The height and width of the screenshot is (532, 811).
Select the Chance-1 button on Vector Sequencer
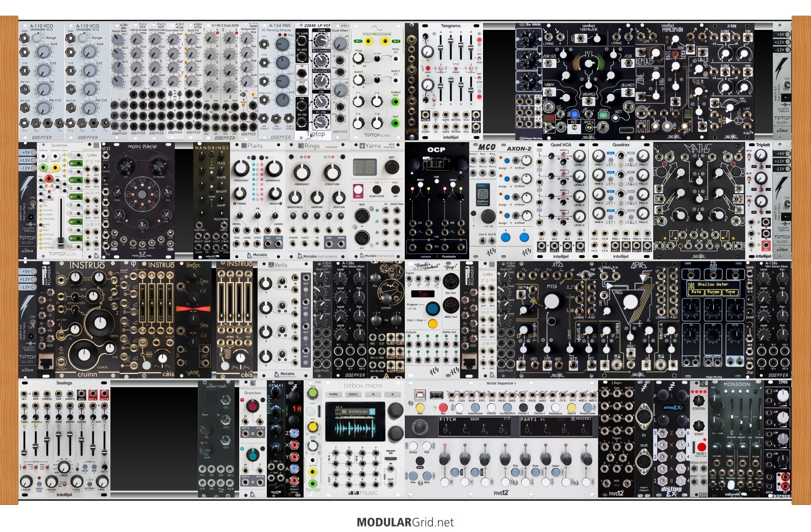coord(523,408)
